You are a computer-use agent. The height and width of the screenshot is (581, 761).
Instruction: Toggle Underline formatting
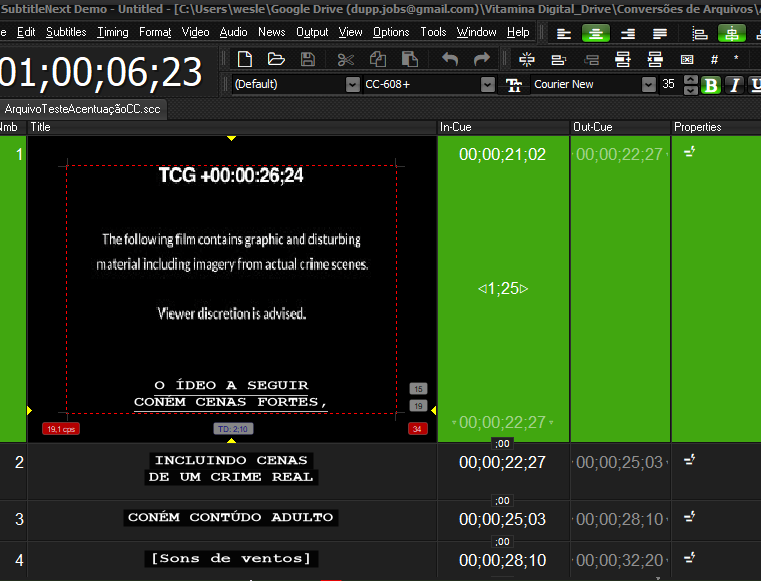pyautogui.click(x=755, y=85)
